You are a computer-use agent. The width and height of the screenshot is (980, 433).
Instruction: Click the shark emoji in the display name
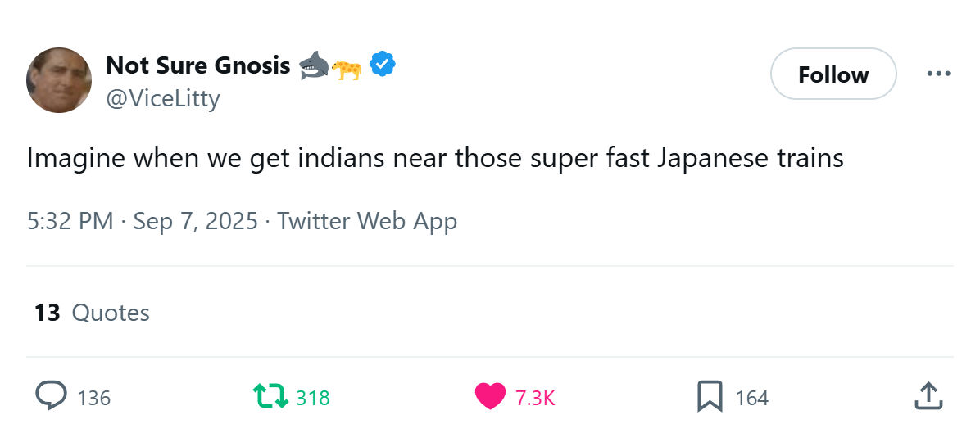(314, 65)
